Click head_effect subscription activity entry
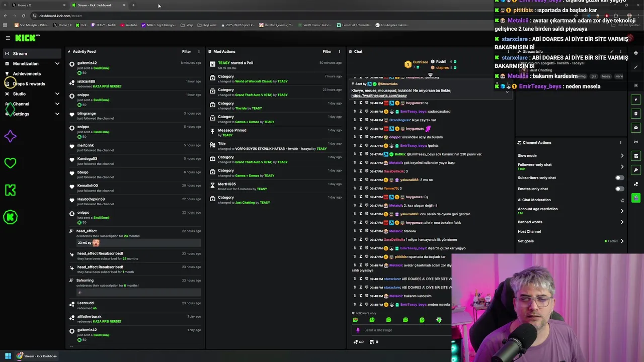The height and width of the screenshot is (362, 644). pyautogui.click(x=135, y=237)
